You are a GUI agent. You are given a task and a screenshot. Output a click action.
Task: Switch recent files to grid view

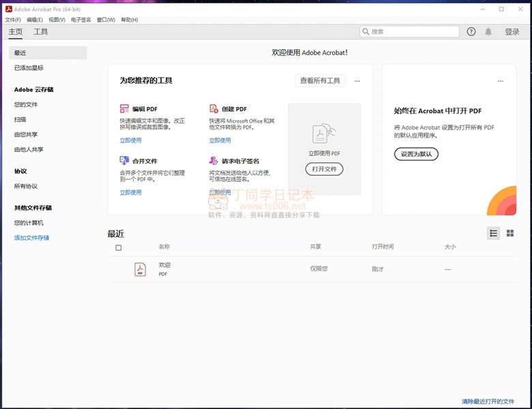(510, 233)
